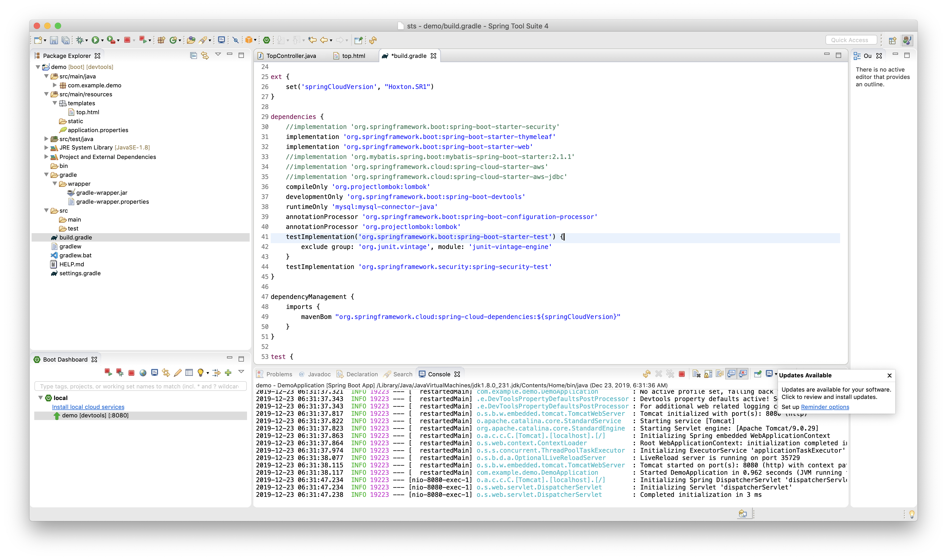
Task: Switch to the TopController.java editor tab
Action: [290, 56]
